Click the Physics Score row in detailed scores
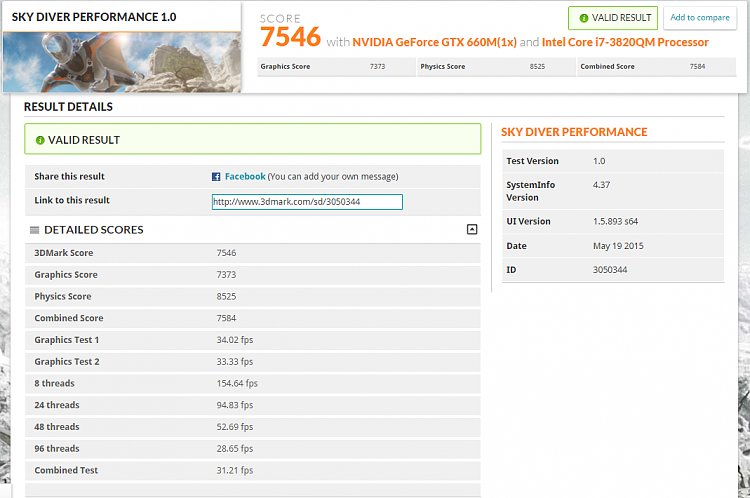The height and width of the screenshot is (498, 750). (x=253, y=297)
